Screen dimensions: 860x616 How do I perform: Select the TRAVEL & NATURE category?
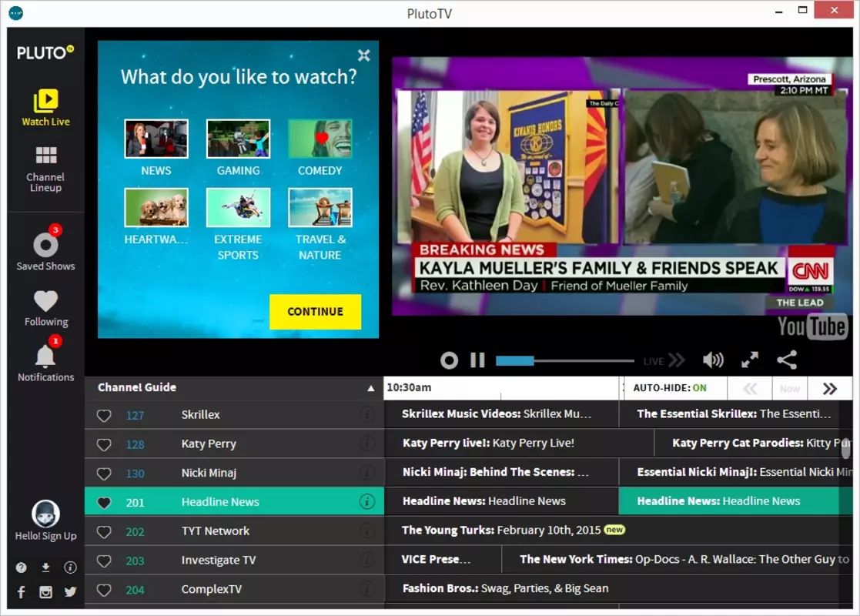tap(320, 207)
